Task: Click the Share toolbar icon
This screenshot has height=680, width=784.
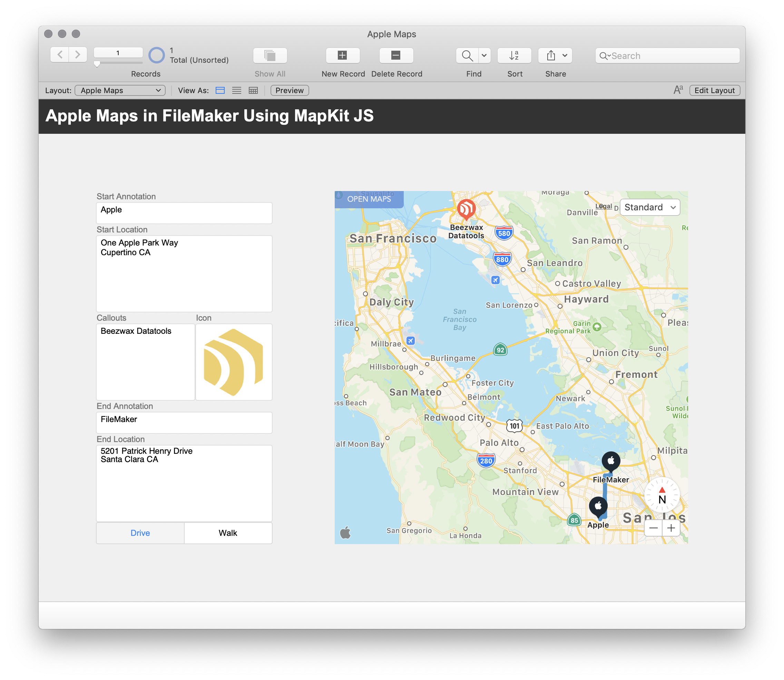Action: click(x=551, y=56)
